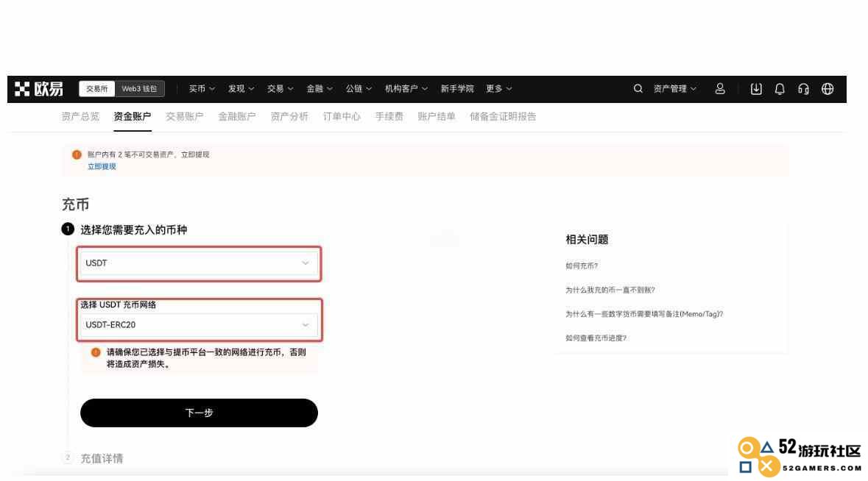Open the globe language icon

pos(827,88)
